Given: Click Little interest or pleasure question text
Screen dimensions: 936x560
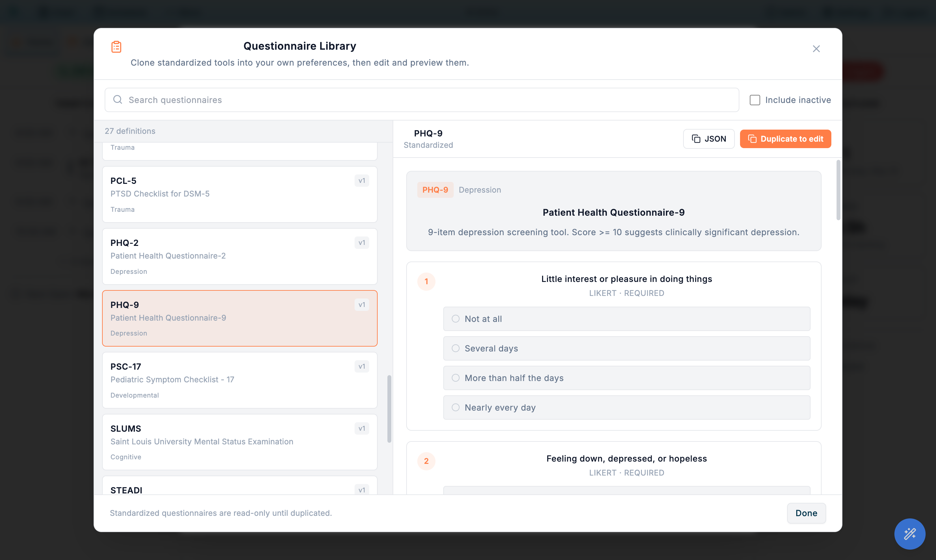Looking at the screenshot, I should [x=626, y=279].
